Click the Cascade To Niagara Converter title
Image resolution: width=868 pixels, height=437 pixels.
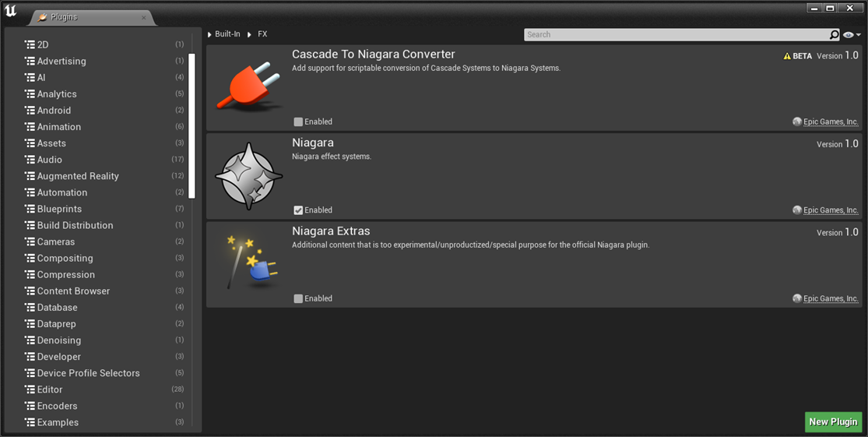click(374, 55)
